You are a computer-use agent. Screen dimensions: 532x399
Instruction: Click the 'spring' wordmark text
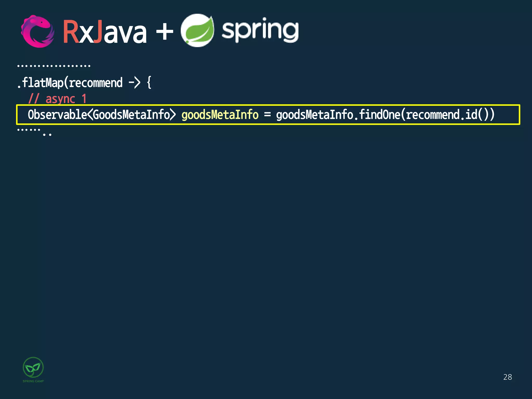point(260,30)
